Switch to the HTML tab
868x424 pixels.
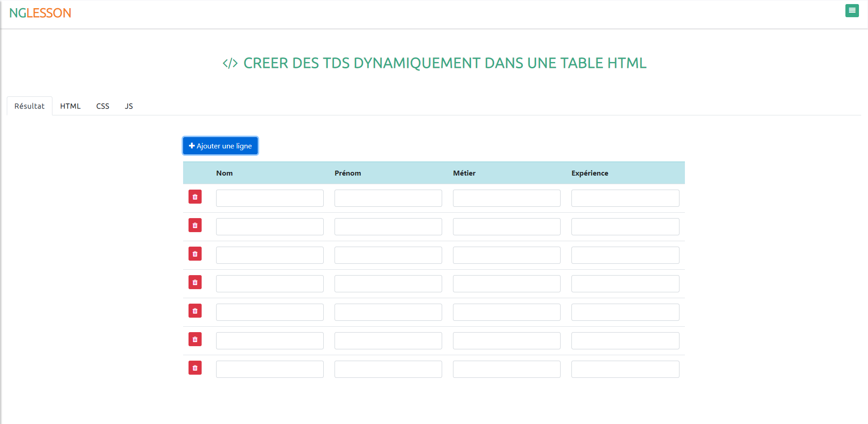(x=70, y=106)
